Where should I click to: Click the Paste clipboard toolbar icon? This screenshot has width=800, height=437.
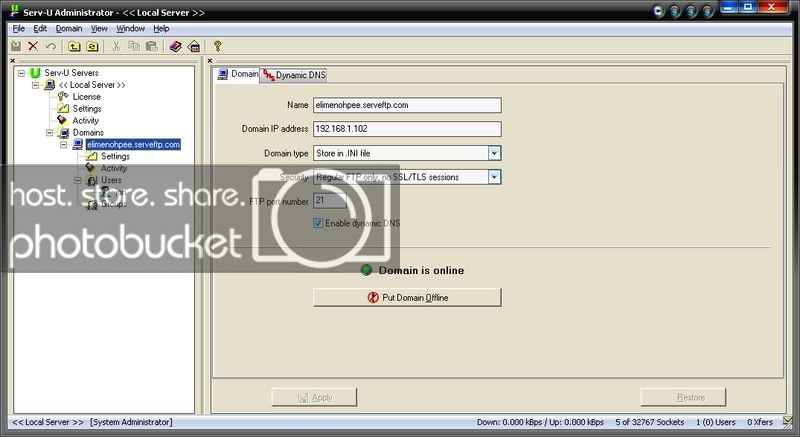tap(152, 46)
